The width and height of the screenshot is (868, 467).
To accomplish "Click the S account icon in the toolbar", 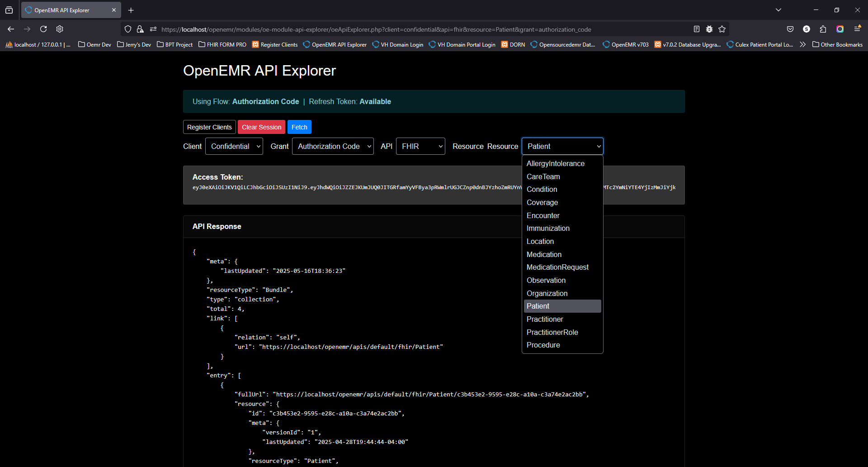I will tap(807, 29).
